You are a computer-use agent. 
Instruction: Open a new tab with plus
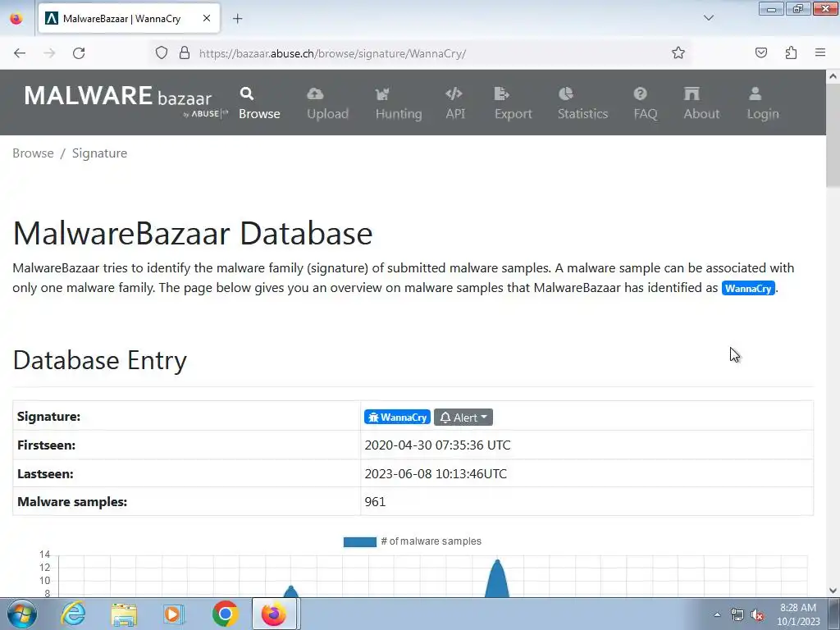tap(238, 19)
